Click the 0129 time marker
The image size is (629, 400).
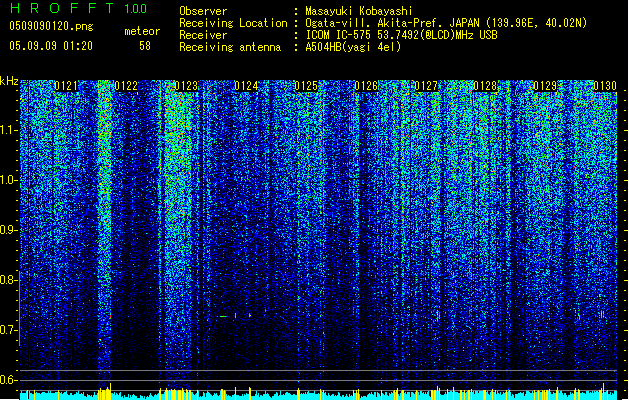coord(546,86)
